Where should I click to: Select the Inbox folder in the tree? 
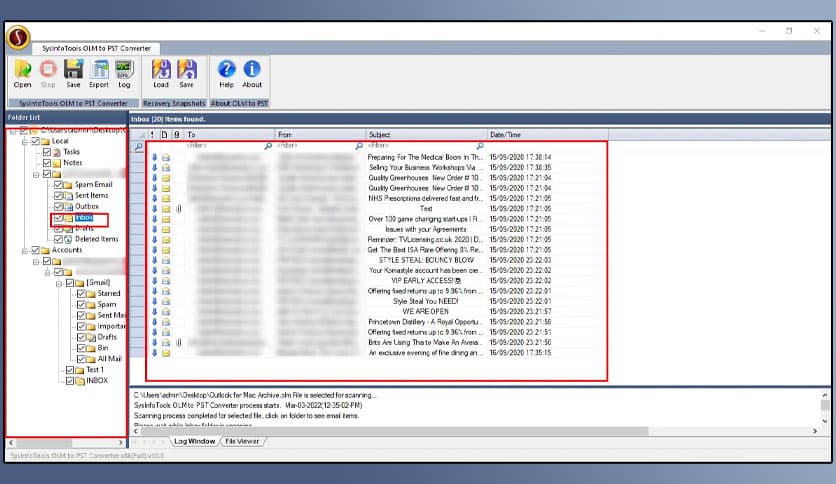(x=84, y=217)
